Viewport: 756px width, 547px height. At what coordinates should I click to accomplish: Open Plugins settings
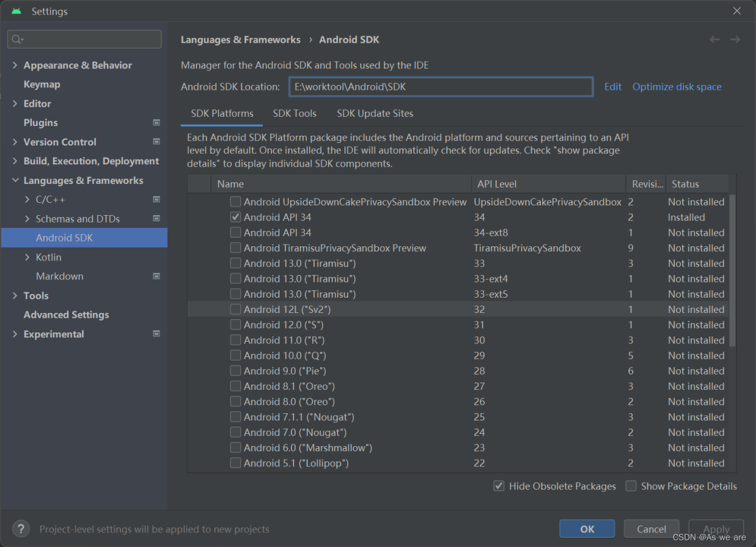pos(40,123)
